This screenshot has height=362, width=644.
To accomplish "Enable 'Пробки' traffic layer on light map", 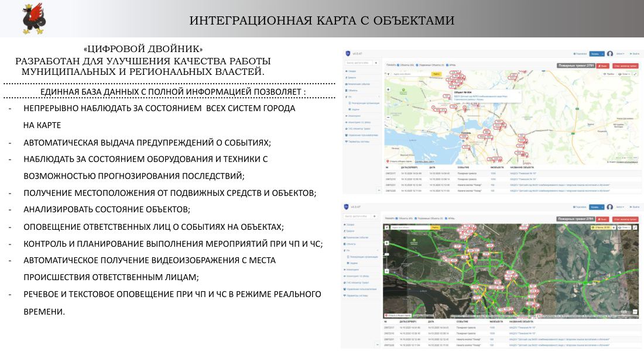I will point(608,74).
